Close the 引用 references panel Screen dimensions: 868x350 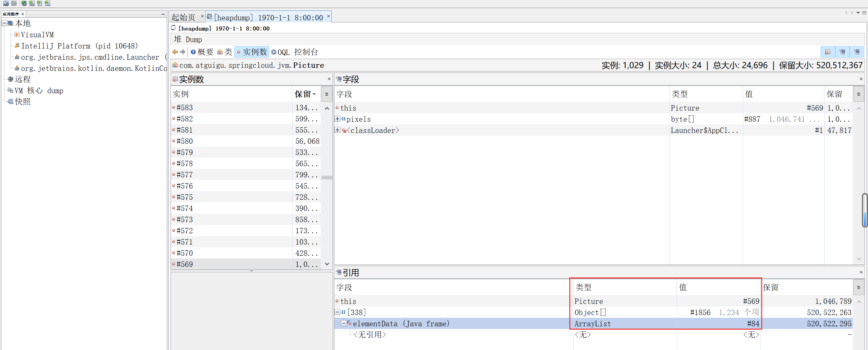[861, 272]
